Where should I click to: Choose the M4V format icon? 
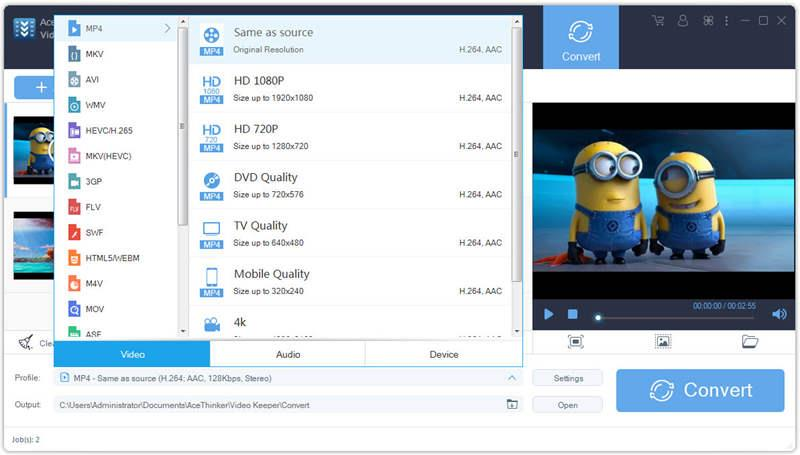74,283
